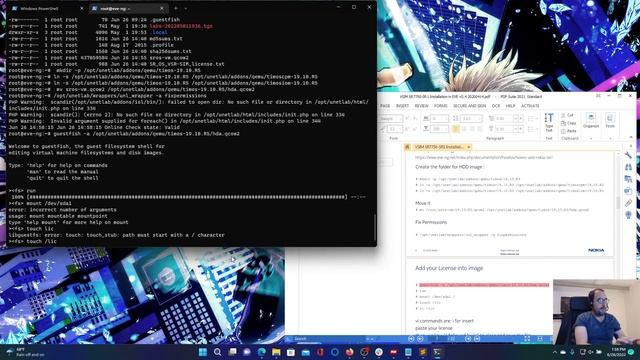The image size is (640, 360).
Task: Open the Mail app from the taskbar
Action: coord(305,352)
